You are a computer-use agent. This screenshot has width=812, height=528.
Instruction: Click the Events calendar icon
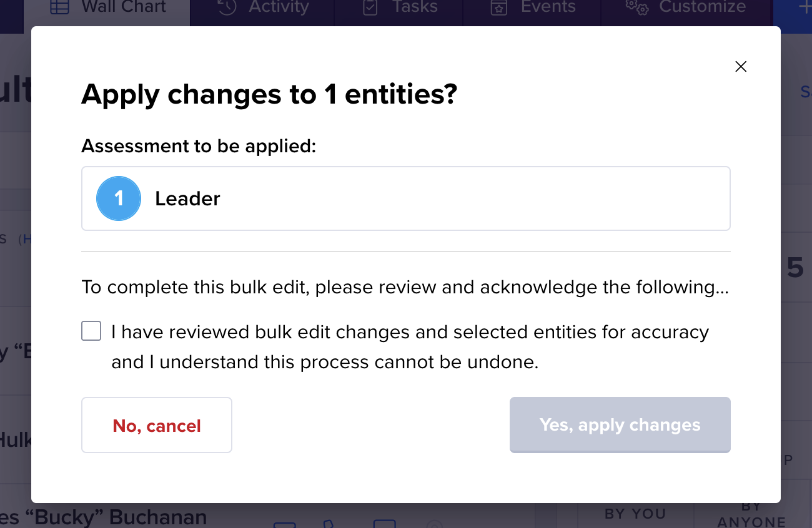[499, 7]
